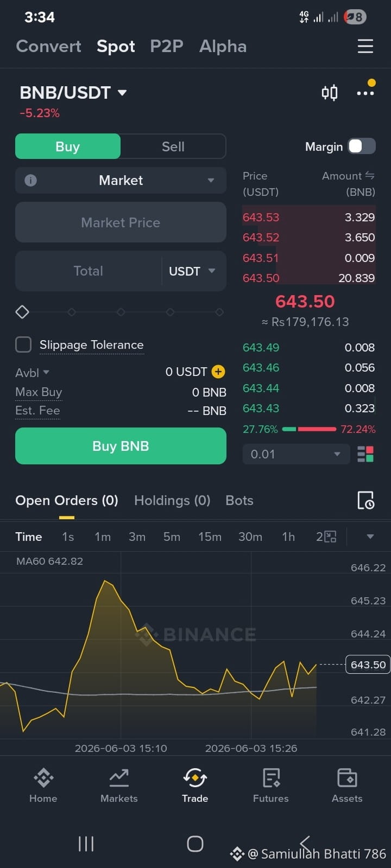Tap bid price 643.46
391x868 pixels.
[x=261, y=367]
